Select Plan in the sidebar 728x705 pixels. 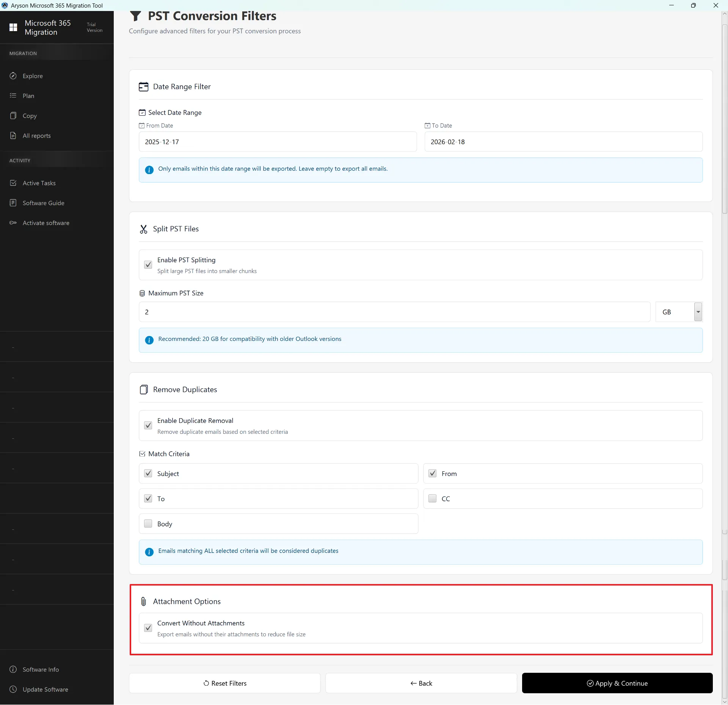(28, 96)
